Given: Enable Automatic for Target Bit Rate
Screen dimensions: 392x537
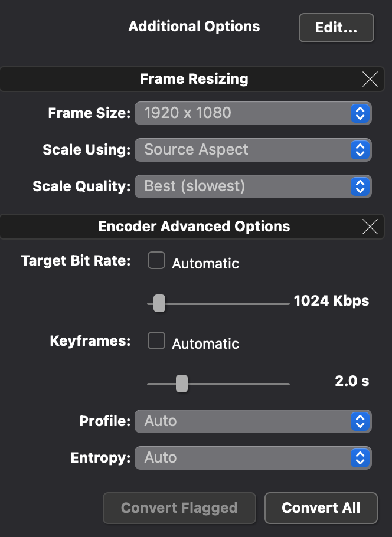Looking at the screenshot, I should [x=156, y=261].
